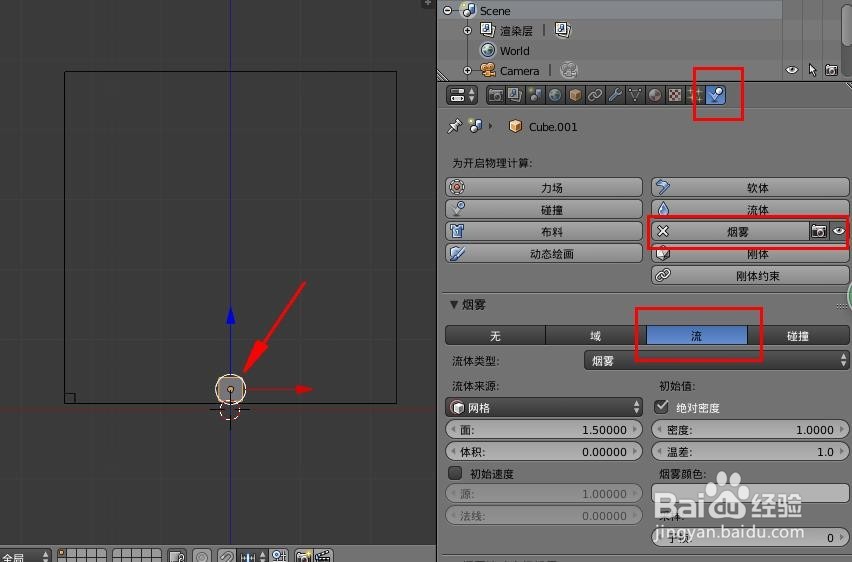Enable 刚体约束 rigid body constraint
852x562 pixels.
(x=750, y=276)
